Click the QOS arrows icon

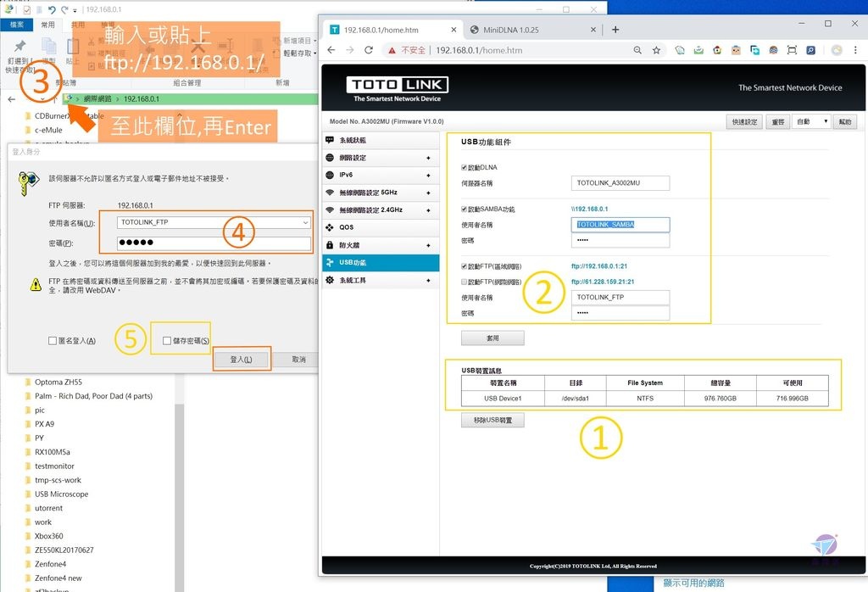(x=330, y=227)
